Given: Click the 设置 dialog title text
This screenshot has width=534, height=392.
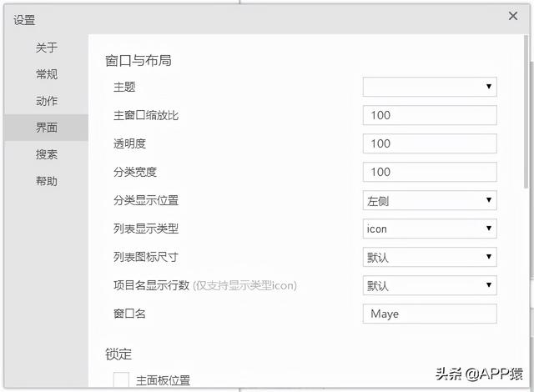Looking at the screenshot, I should pos(24,20).
